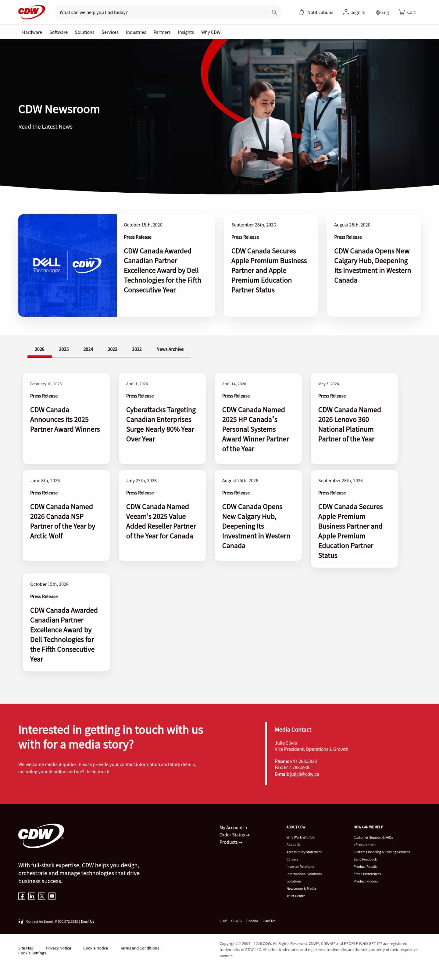The width and height of the screenshot is (439, 980).
Task: Go to My Account in the footer
Action: click(233, 828)
